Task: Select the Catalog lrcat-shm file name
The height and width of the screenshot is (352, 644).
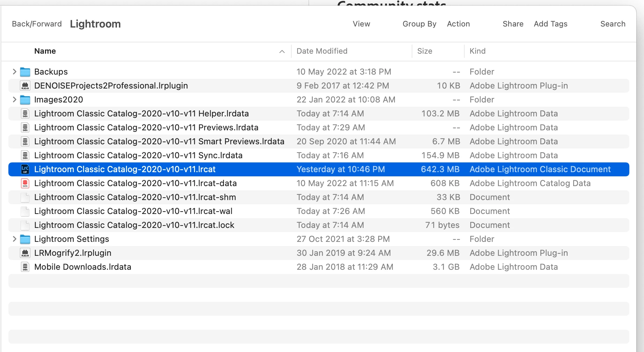Action: 135,197
